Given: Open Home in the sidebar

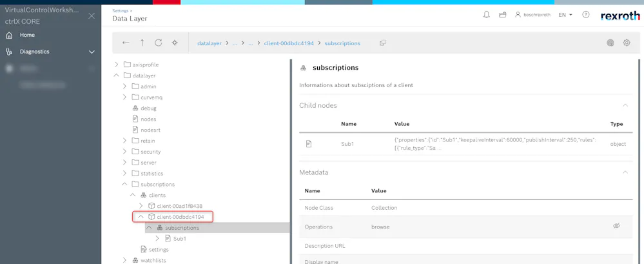Looking at the screenshot, I should point(27,35).
